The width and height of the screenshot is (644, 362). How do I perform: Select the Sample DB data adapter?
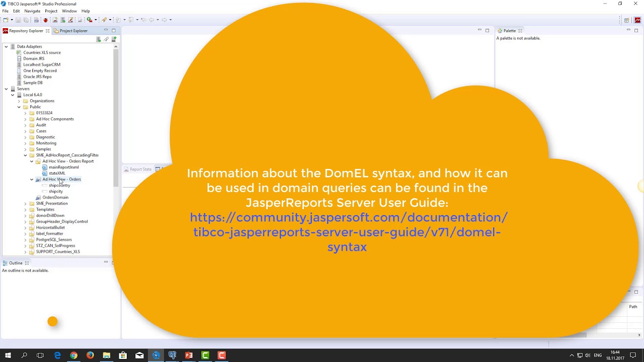[33, 82]
